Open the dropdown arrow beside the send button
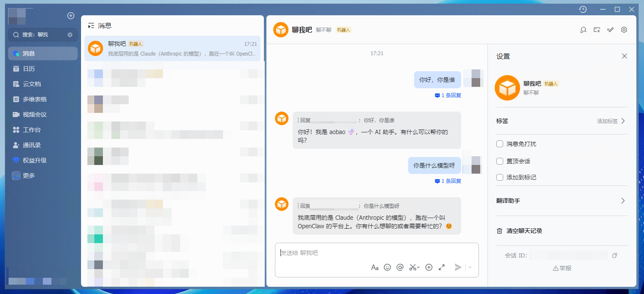The image size is (644, 294). (470, 267)
